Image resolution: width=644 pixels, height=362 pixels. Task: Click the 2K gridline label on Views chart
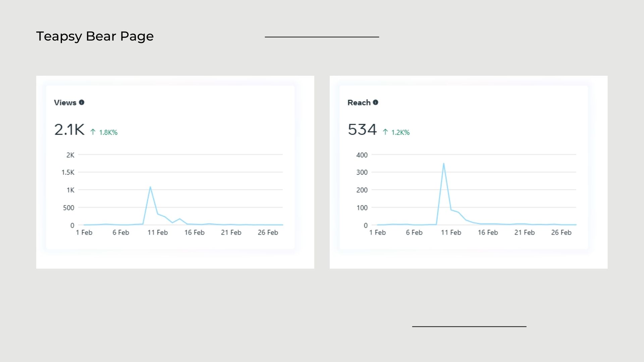click(x=70, y=155)
